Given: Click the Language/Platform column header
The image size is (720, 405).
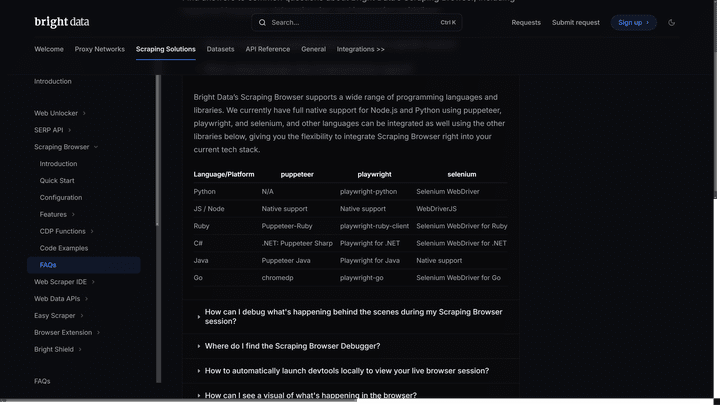Looking at the screenshot, I should [x=224, y=174].
